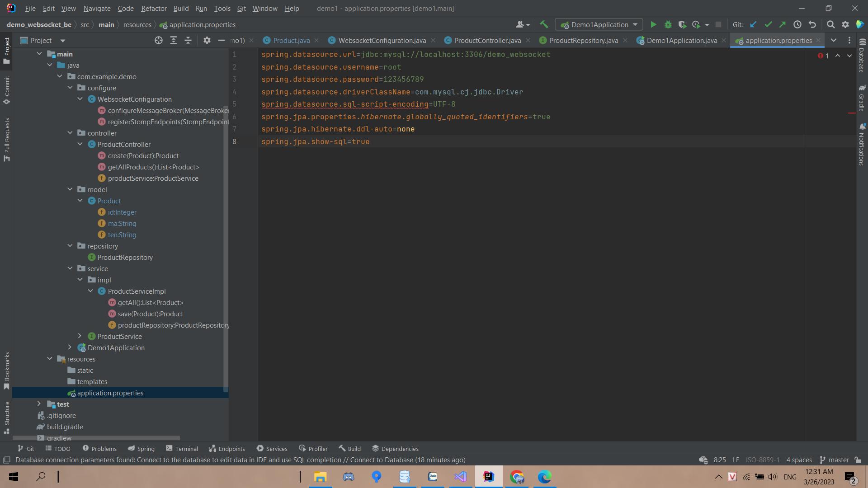Viewport: 868px width, 488px height.
Task: Click the Project panel horizontal scrollbar
Action: coord(96,438)
